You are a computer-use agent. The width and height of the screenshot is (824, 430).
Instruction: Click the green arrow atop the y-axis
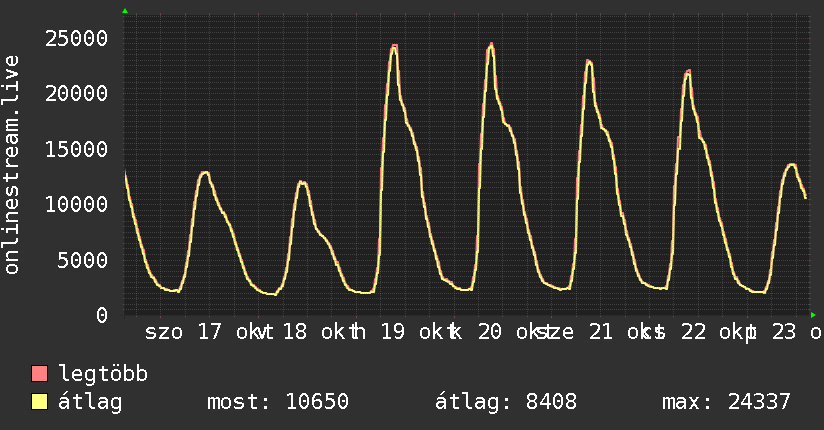pyautogui.click(x=125, y=11)
